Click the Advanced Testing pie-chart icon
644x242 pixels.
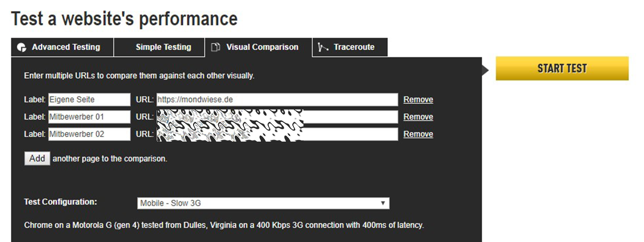coord(21,47)
